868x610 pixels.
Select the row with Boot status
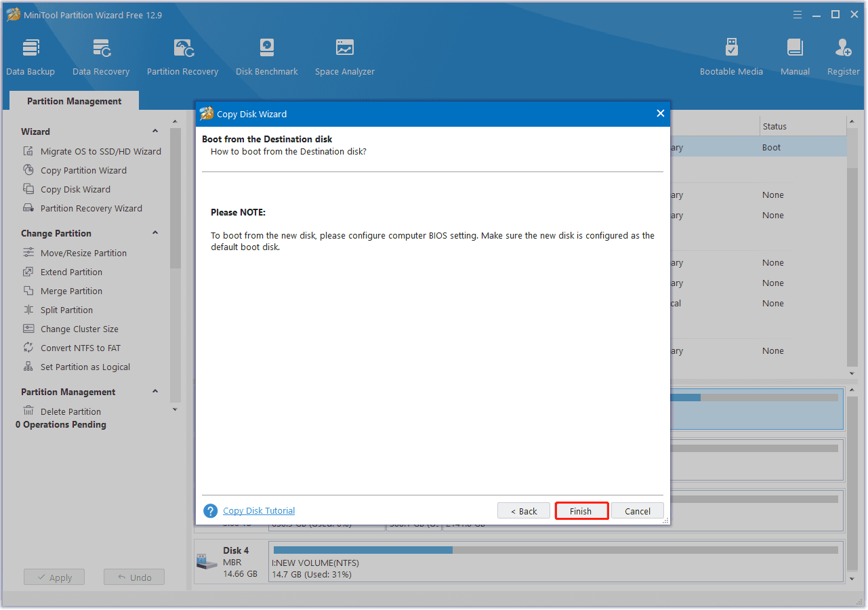(758, 147)
